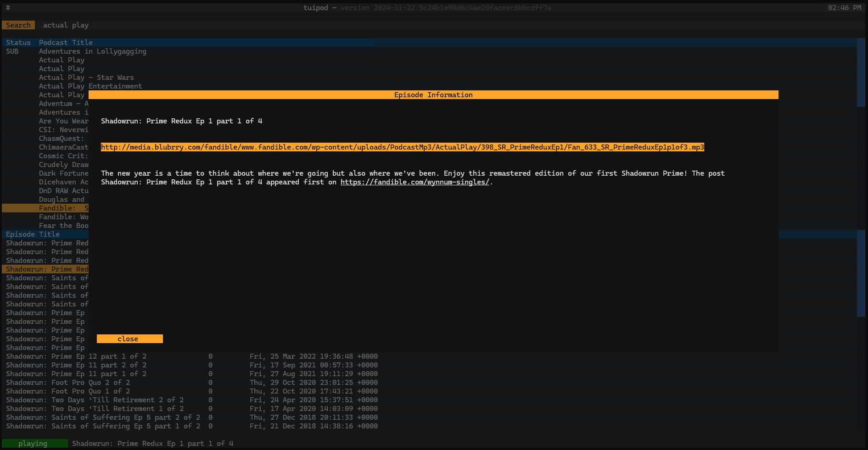Close the Episode Information dialog
The width and height of the screenshot is (868, 450).
[129, 339]
